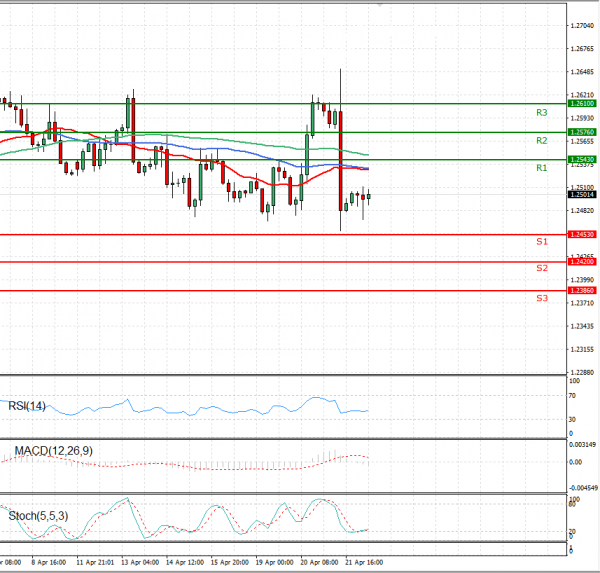Click the 1.26765 price axis value
This screenshot has width=600, height=573.
[x=582, y=49]
